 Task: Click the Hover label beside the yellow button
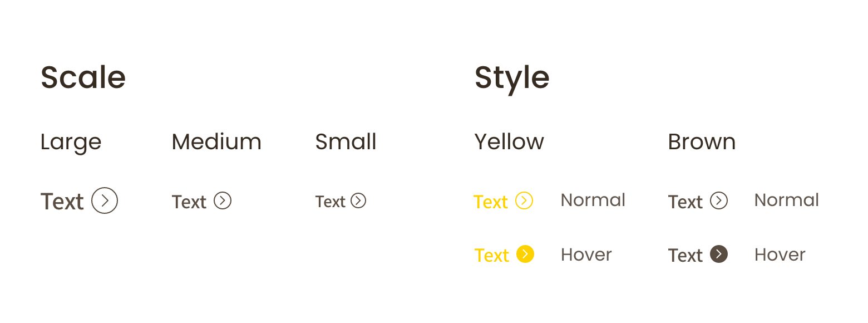click(x=586, y=255)
